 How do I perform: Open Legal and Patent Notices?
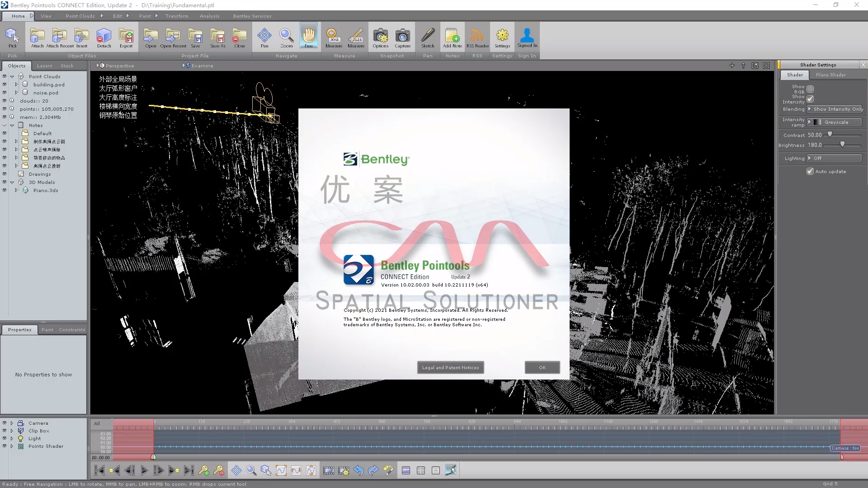[450, 367]
